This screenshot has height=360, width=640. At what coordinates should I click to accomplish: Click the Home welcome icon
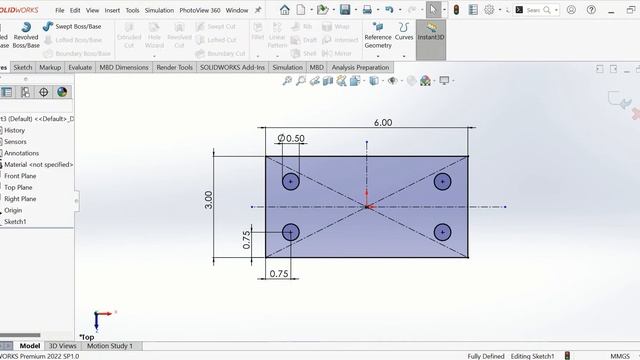(284, 10)
